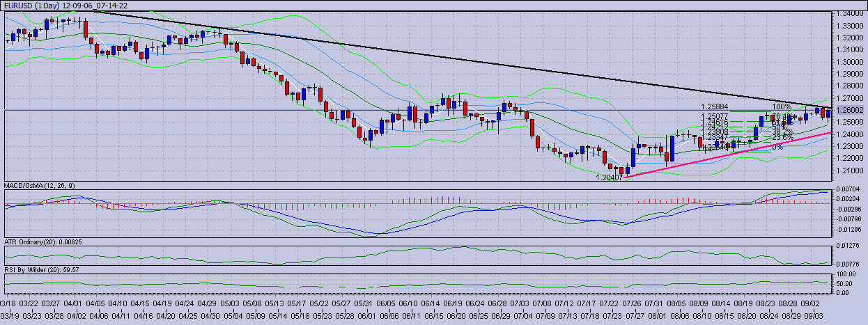Click the 1.2100 price axis label

(x=850, y=171)
